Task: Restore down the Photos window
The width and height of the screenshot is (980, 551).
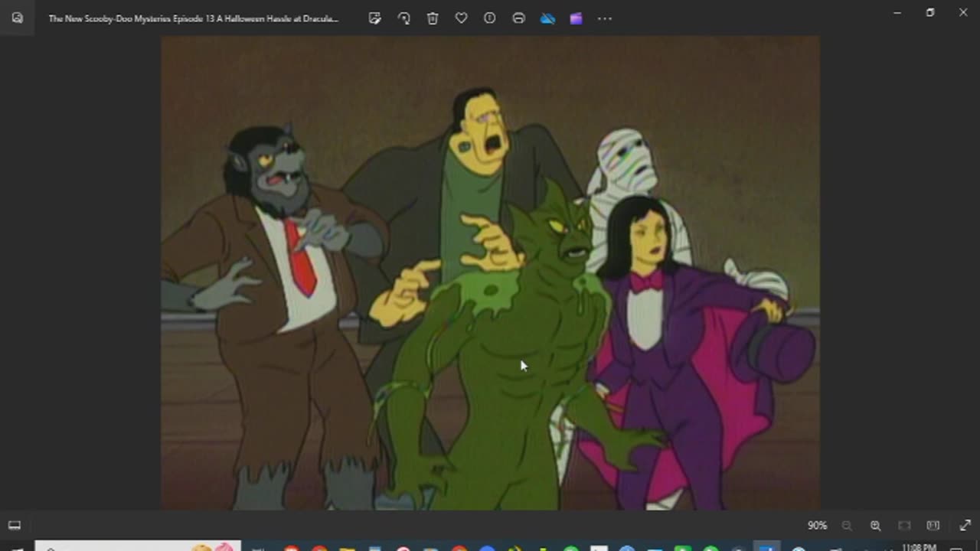Action: point(930,13)
